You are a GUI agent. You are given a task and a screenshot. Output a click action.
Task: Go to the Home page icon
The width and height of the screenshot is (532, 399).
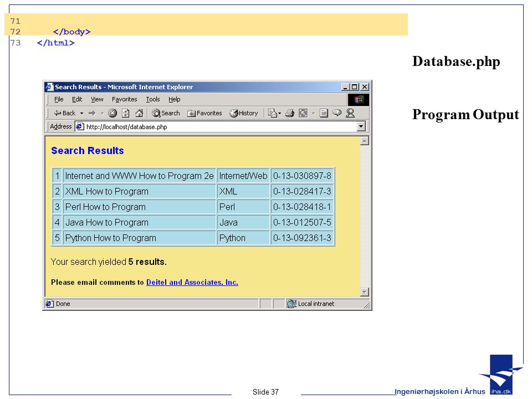click(139, 113)
